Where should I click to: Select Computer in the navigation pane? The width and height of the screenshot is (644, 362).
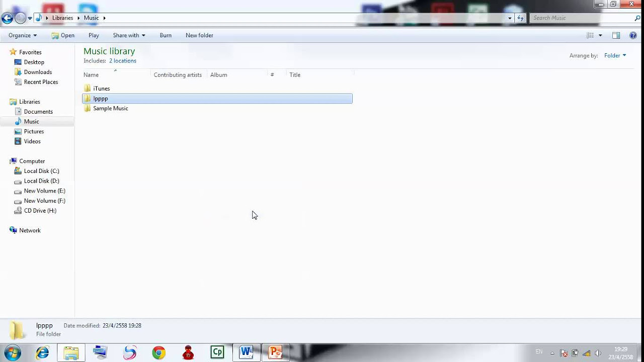pyautogui.click(x=32, y=161)
